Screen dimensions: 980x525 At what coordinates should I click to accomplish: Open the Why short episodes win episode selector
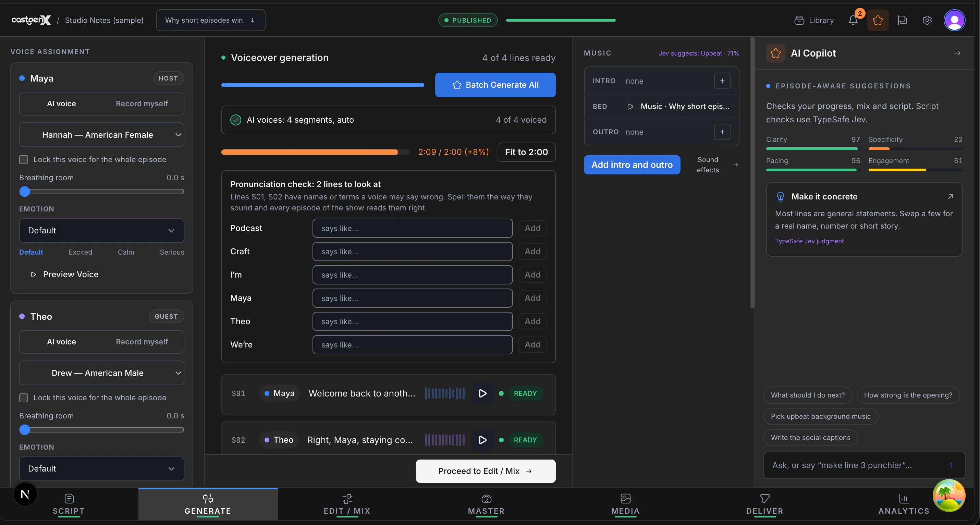[210, 20]
